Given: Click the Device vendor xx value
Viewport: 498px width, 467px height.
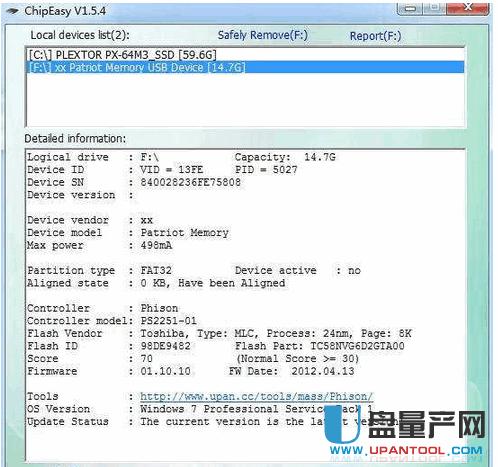Looking at the screenshot, I should click(146, 220).
